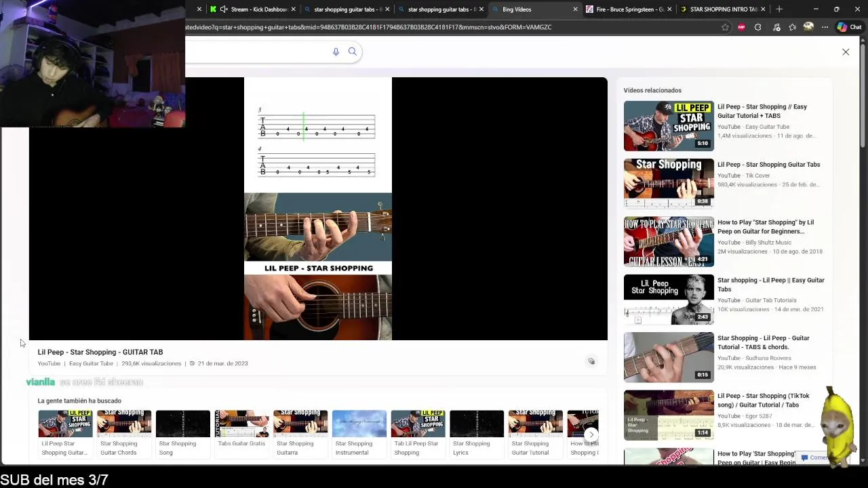Toggle mute on the Kick Dashboard tab speaker
Image resolution: width=868 pixels, height=488 pixels.
click(224, 9)
